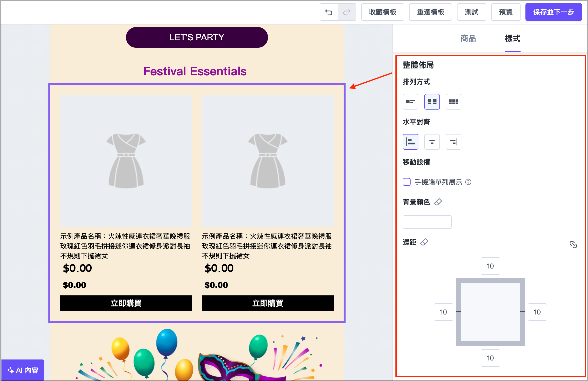The image size is (588, 381).
Task: Select the three-column grid layout icon
Action: tap(453, 102)
